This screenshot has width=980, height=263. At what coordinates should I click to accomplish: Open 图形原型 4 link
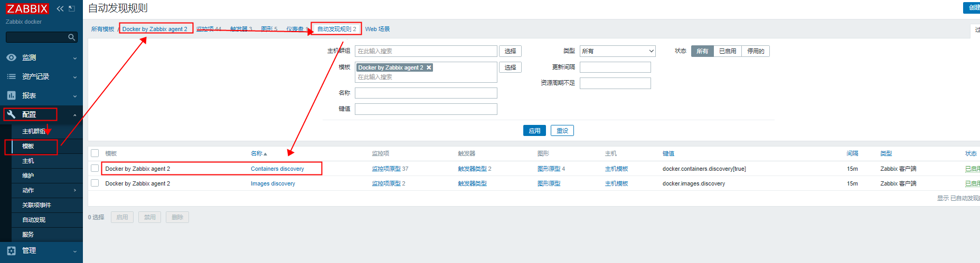(551, 169)
